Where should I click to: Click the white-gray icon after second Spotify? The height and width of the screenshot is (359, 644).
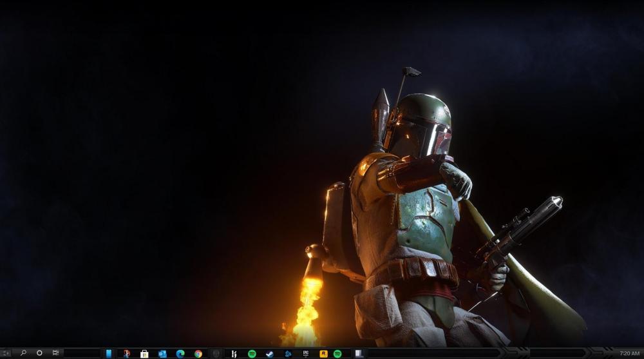click(x=356, y=353)
